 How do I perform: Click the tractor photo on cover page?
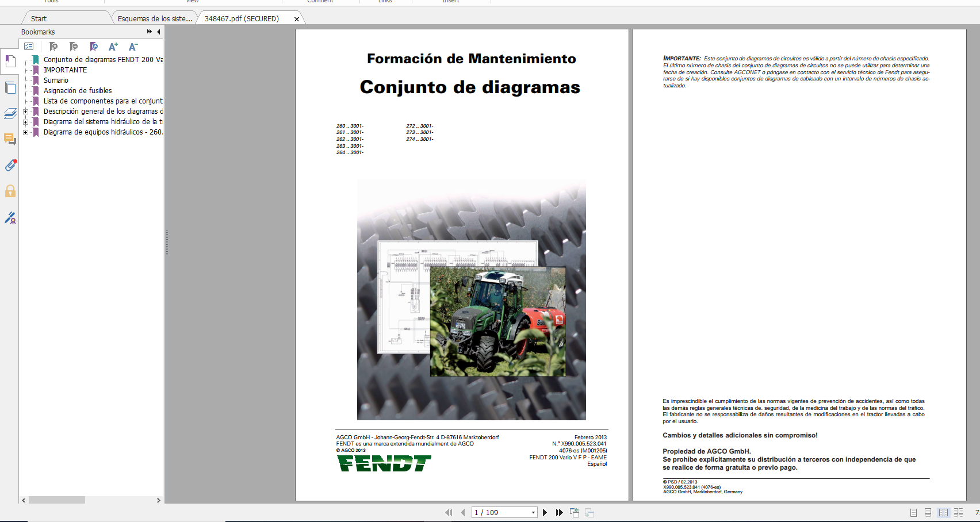497,321
